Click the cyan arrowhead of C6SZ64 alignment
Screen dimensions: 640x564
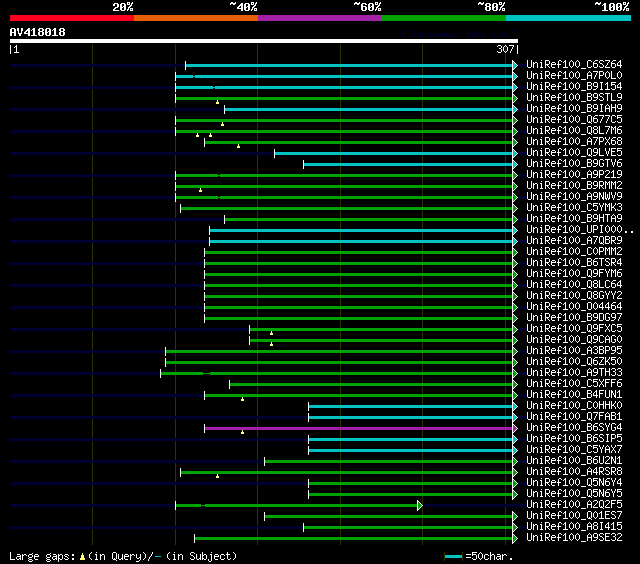(515, 65)
